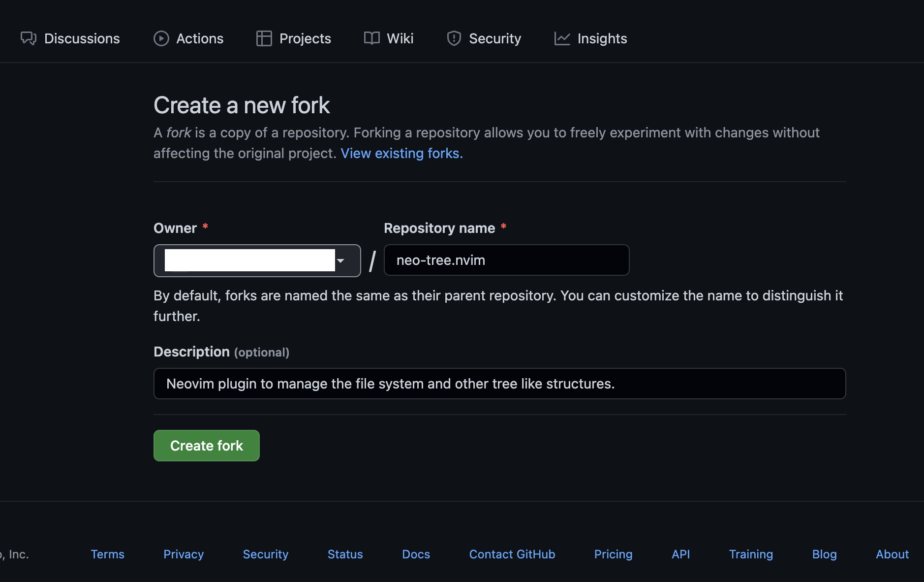Focus the Repository name field neo-tree.nvim

click(x=507, y=260)
